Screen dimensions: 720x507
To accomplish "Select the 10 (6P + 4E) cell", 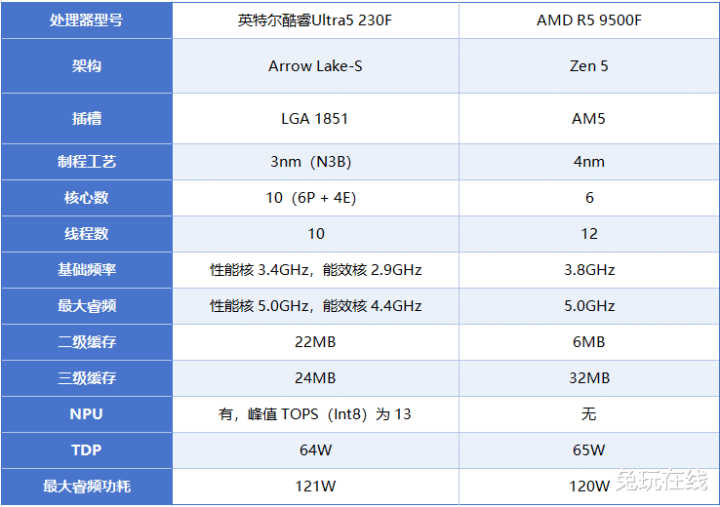I will (x=315, y=198).
